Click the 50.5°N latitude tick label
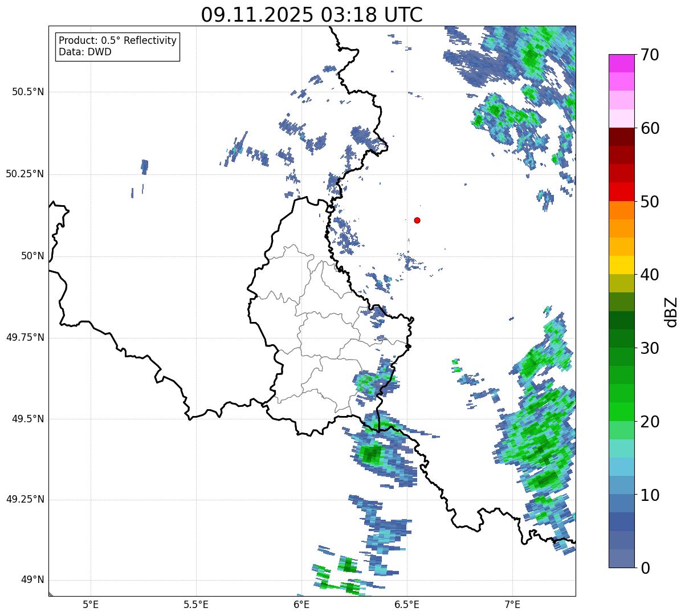Viewport: 685px width, 616px height. pos(28,92)
